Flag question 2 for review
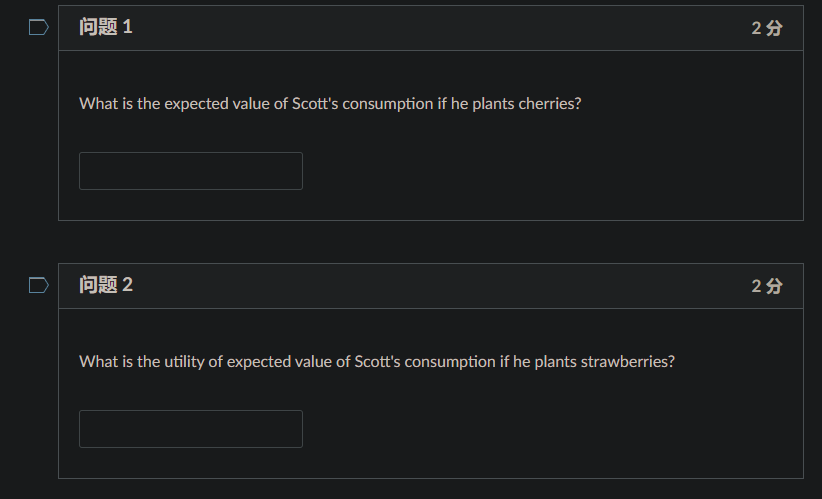 [38, 286]
